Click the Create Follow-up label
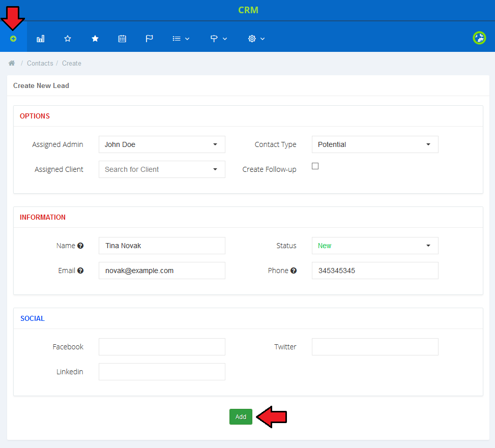 point(269,169)
